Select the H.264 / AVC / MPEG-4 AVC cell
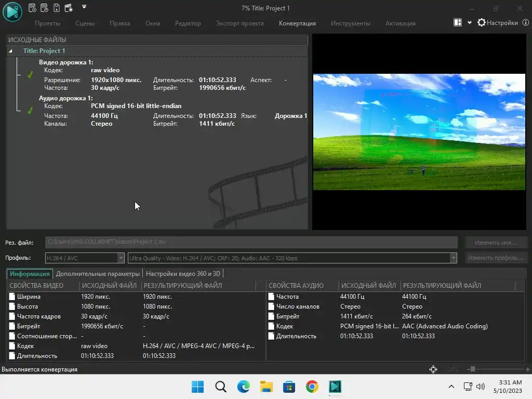The height and width of the screenshot is (399, 532). point(198,345)
